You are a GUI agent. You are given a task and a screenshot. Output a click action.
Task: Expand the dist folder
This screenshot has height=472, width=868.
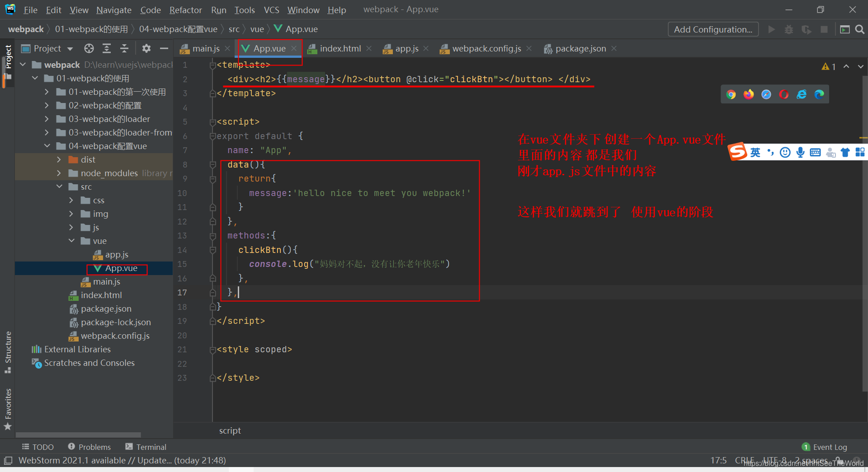[x=59, y=159]
